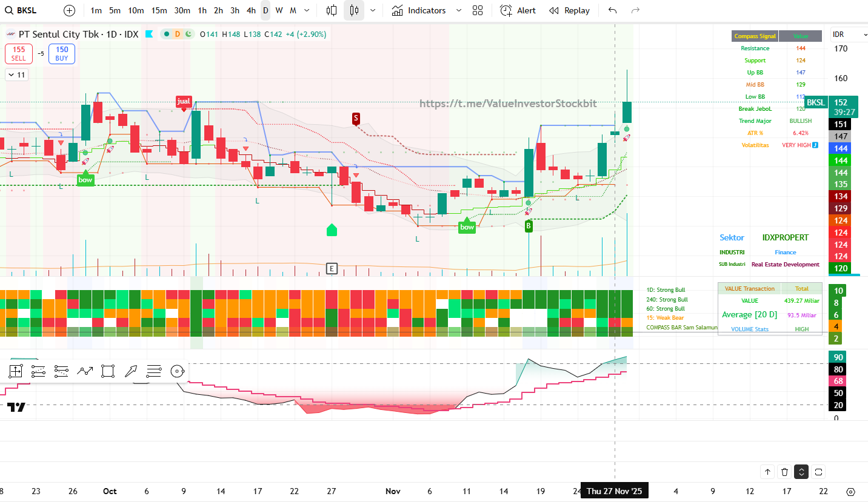This screenshot has width=868, height=502.
Task: Click the green market status dot in legend
Action: 167,35
